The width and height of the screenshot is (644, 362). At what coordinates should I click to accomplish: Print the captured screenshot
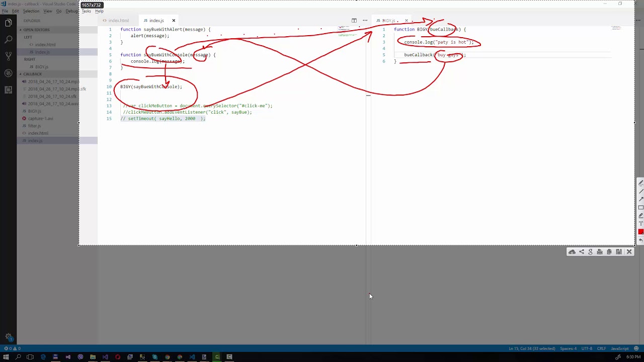point(600,252)
